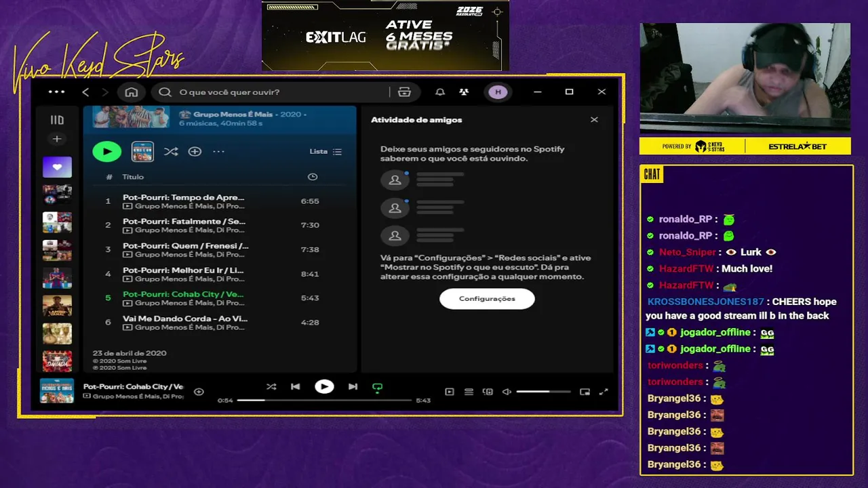Click the first friend placeholder avatar
Screen dimensions: 868x488
[395, 180]
